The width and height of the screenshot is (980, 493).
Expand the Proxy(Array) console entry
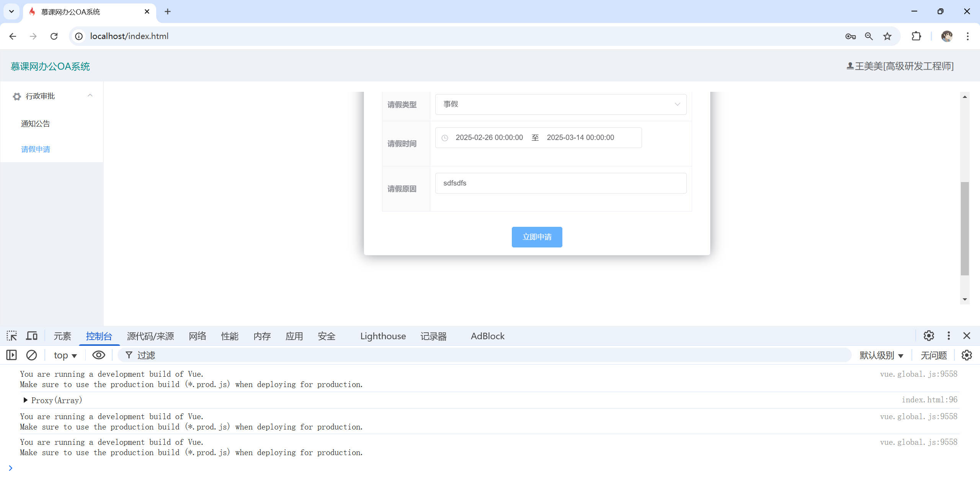tap(26, 400)
